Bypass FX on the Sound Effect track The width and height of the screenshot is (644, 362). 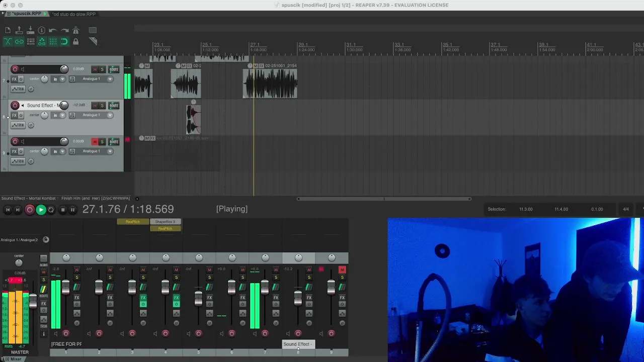tap(21, 115)
